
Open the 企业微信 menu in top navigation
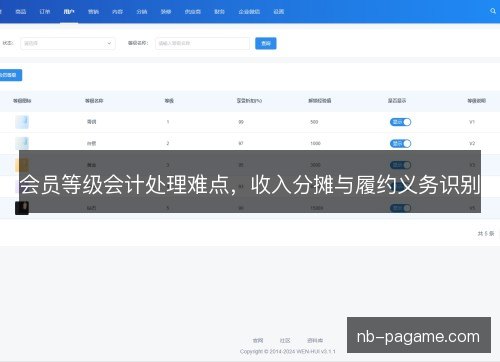click(x=249, y=12)
